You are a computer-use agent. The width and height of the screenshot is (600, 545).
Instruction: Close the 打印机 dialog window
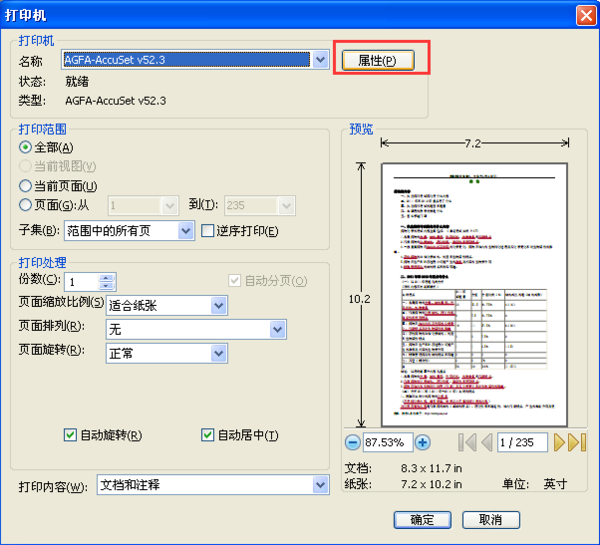[x=586, y=16]
